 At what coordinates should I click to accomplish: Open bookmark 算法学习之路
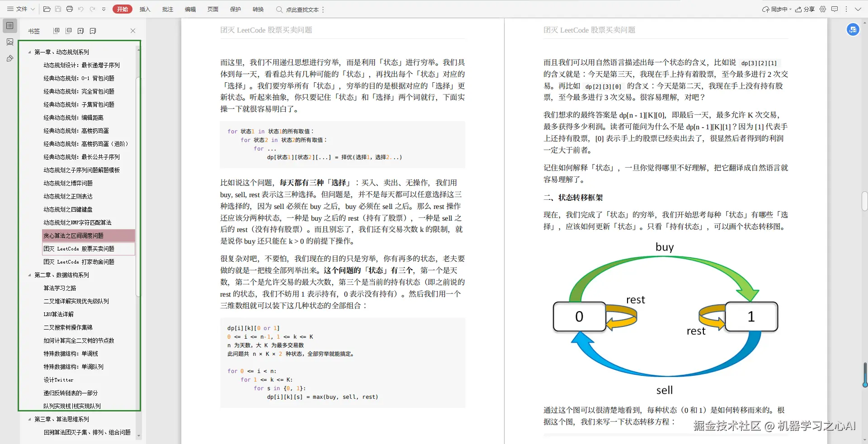pos(60,288)
